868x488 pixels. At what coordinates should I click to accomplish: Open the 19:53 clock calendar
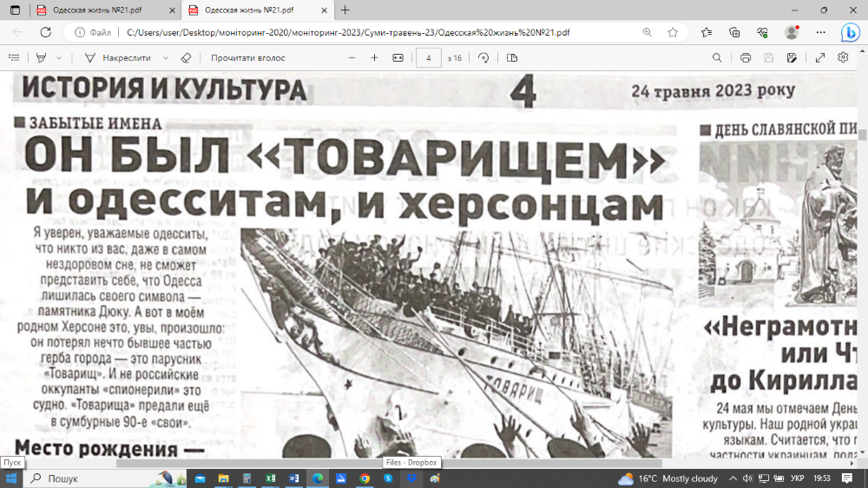[x=822, y=478]
